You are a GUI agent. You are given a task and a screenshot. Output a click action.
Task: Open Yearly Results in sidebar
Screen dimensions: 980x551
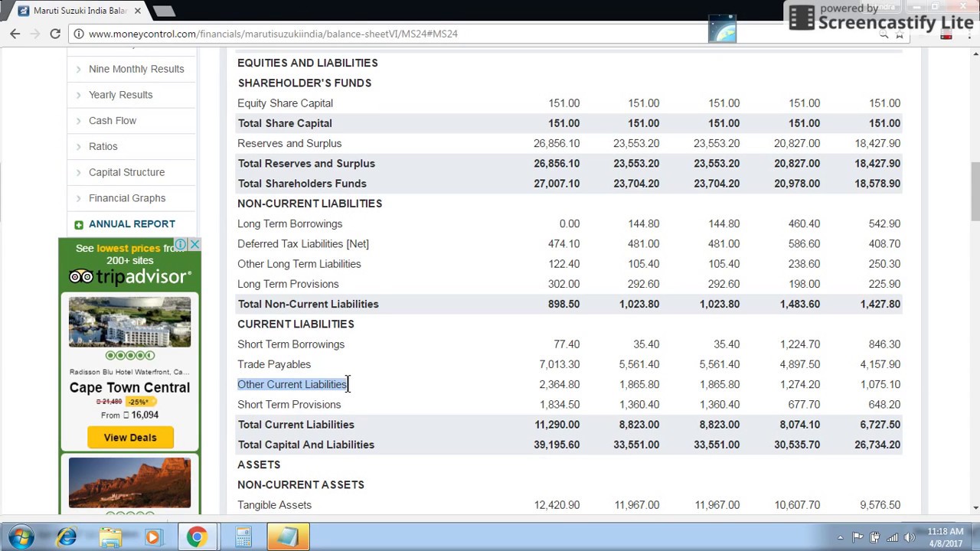point(121,95)
